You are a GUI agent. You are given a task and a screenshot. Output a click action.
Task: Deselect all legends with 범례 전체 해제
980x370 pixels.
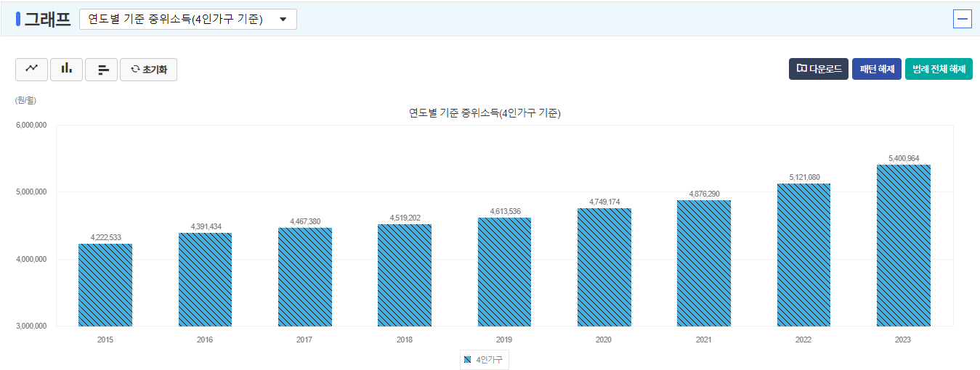[939, 69]
